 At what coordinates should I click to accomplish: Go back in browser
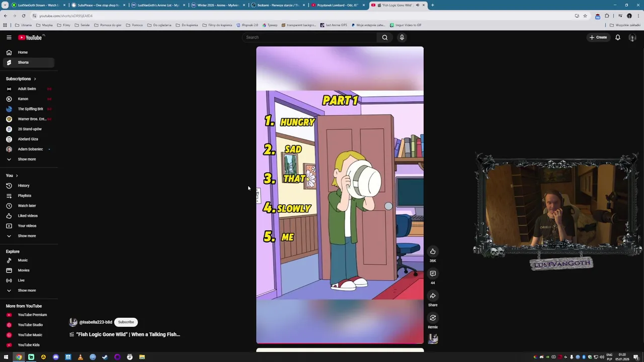6,16
